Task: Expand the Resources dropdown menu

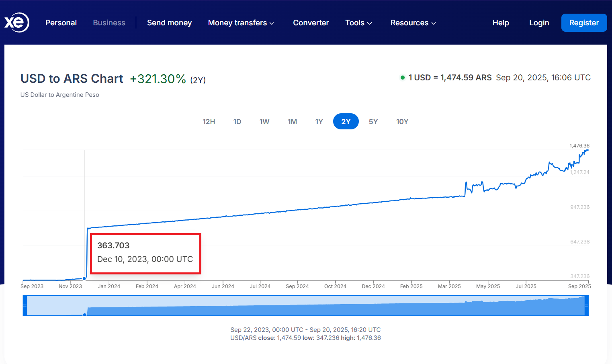Action: (x=413, y=23)
